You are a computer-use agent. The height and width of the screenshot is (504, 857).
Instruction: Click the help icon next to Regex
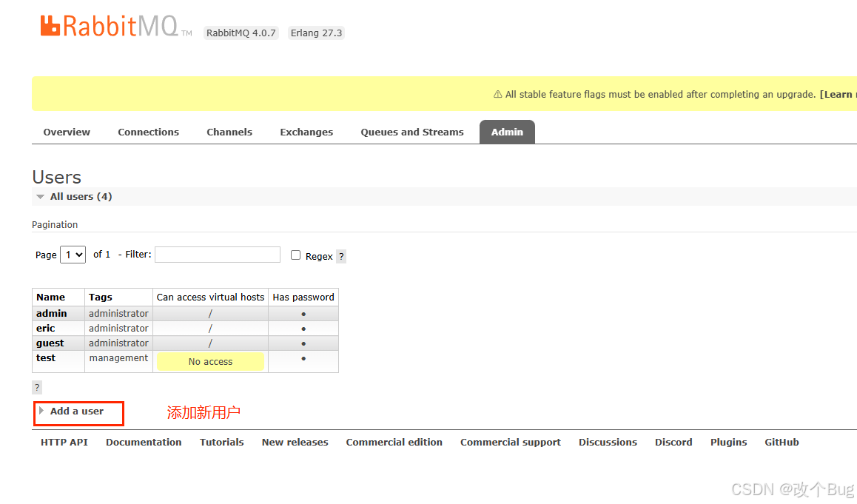pos(340,255)
